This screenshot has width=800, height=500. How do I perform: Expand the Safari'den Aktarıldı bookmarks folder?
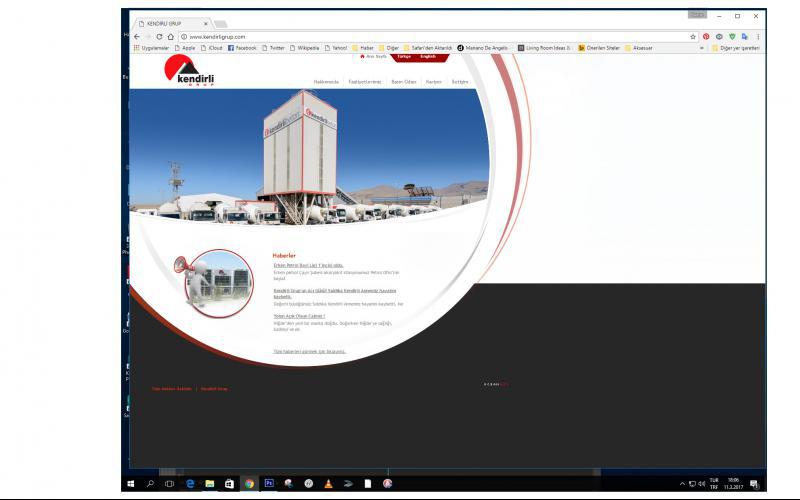[x=428, y=48]
